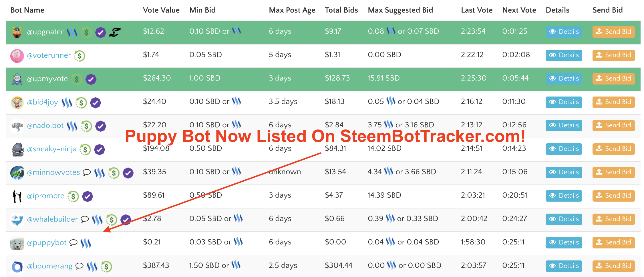Click the @whalebuilder avatar image

pos(17,220)
